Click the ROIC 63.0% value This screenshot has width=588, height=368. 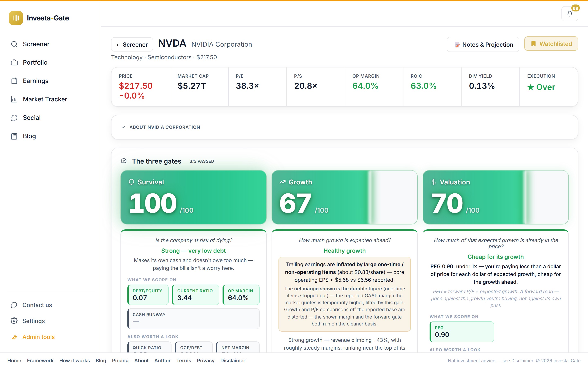coord(423,86)
